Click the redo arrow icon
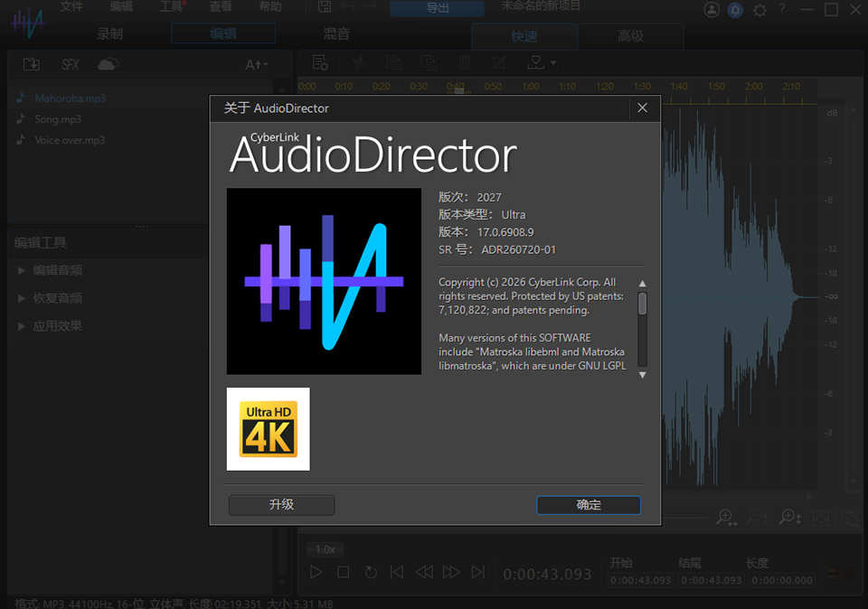868x609 pixels. click(x=371, y=6)
